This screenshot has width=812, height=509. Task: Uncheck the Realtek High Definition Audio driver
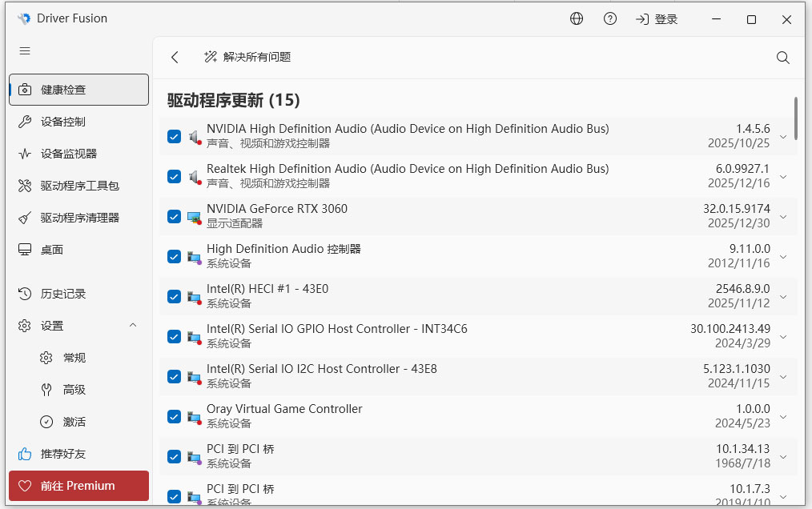pyautogui.click(x=174, y=176)
